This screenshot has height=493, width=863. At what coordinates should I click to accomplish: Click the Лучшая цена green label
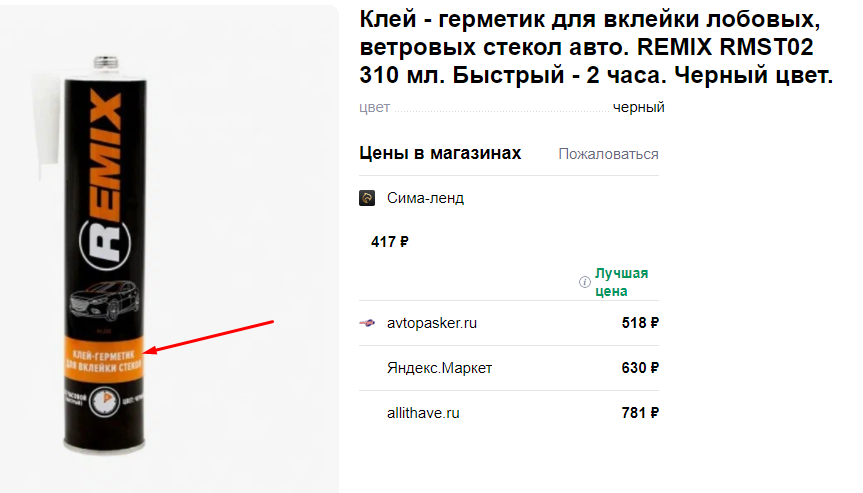pyautogui.click(x=621, y=282)
